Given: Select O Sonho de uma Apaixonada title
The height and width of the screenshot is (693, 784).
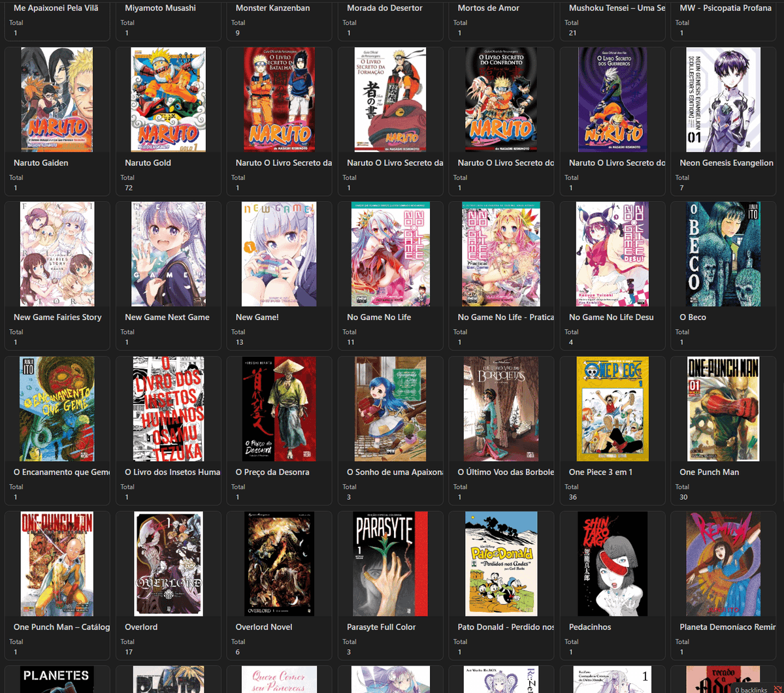Looking at the screenshot, I should (395, 472).
